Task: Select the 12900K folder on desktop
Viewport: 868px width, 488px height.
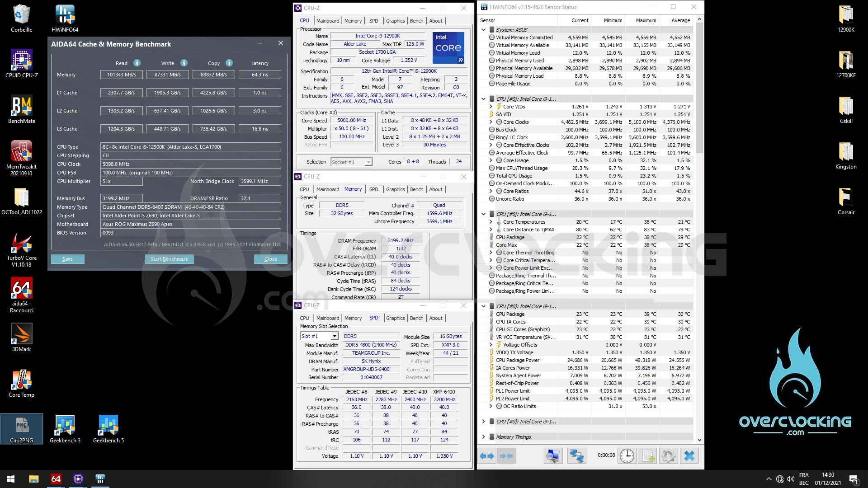Action: [846, 19]
